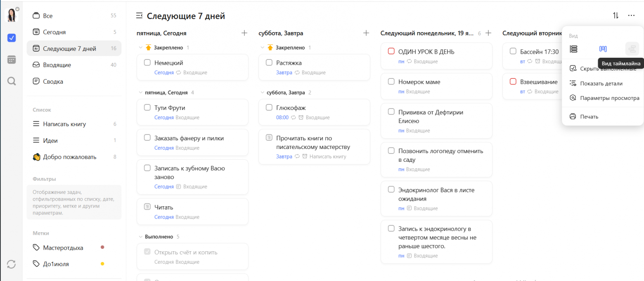Switch to list view icon in Вид
The image size is (644, 281).
573,49
